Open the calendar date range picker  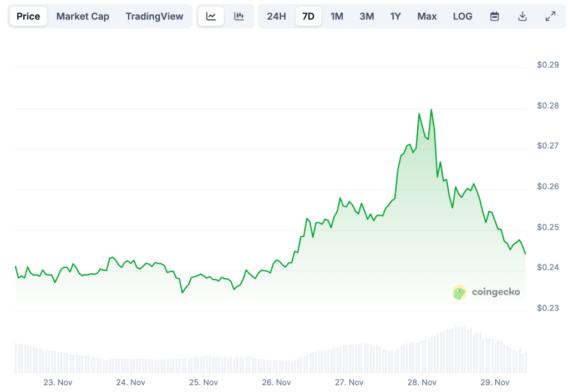494,16
